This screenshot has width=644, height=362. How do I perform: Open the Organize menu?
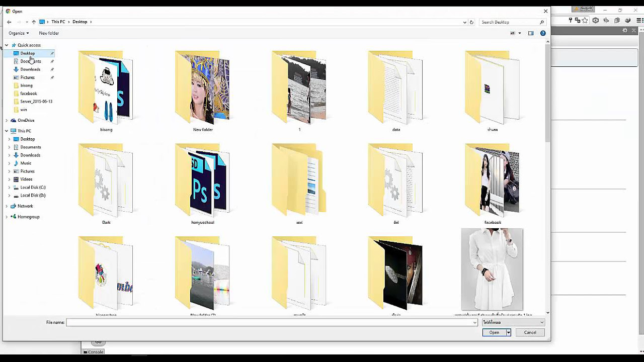(19, 33)
